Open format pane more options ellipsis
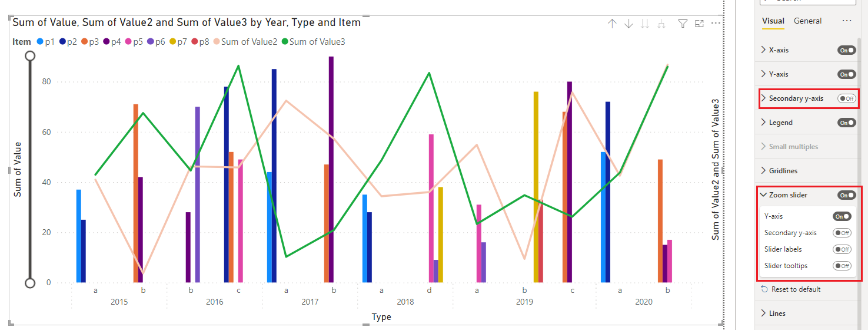 (847, 21)
